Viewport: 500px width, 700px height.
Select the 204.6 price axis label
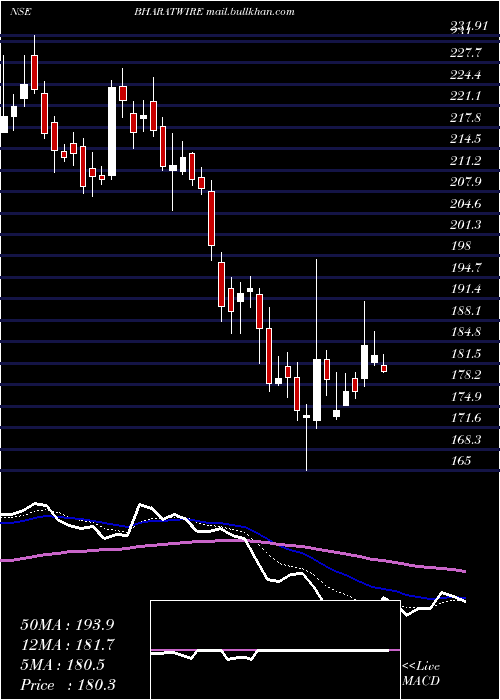pos(466,204)
